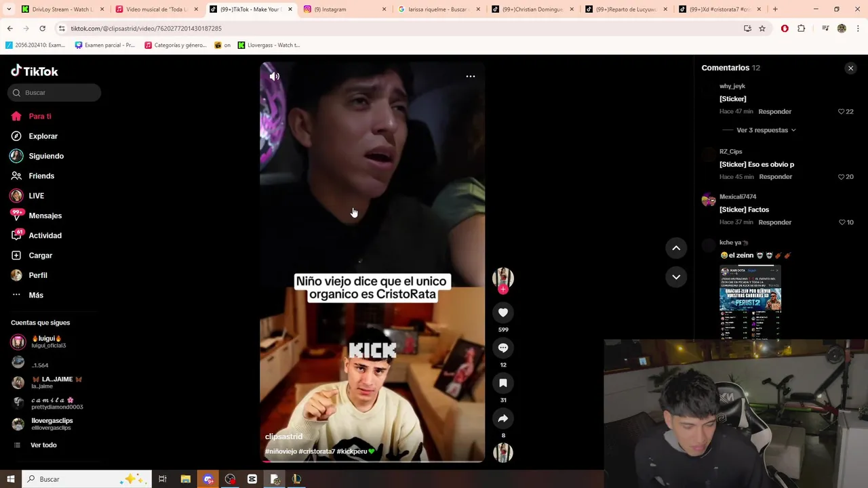This screenshot has height=488, width=868.
Task: Open Examen parcial bookmark
Action: pyautogui.click(x=105, y=45)
